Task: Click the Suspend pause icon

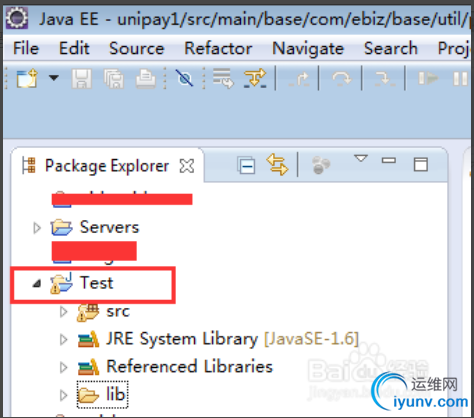Action: pos(461,79)
